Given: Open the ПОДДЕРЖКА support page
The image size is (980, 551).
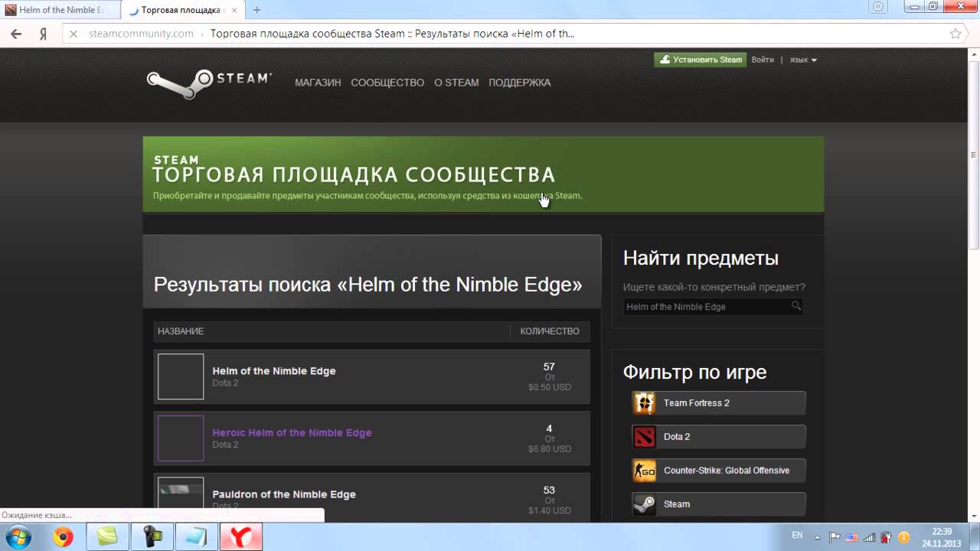Looking at the screenshot, I should point(520,83).
